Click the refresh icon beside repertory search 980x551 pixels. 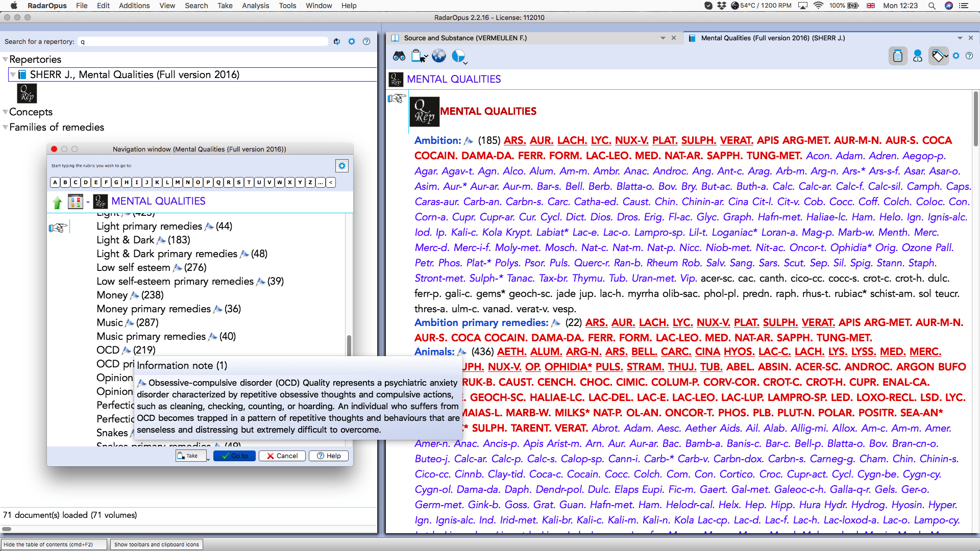[x=337, y=41]
